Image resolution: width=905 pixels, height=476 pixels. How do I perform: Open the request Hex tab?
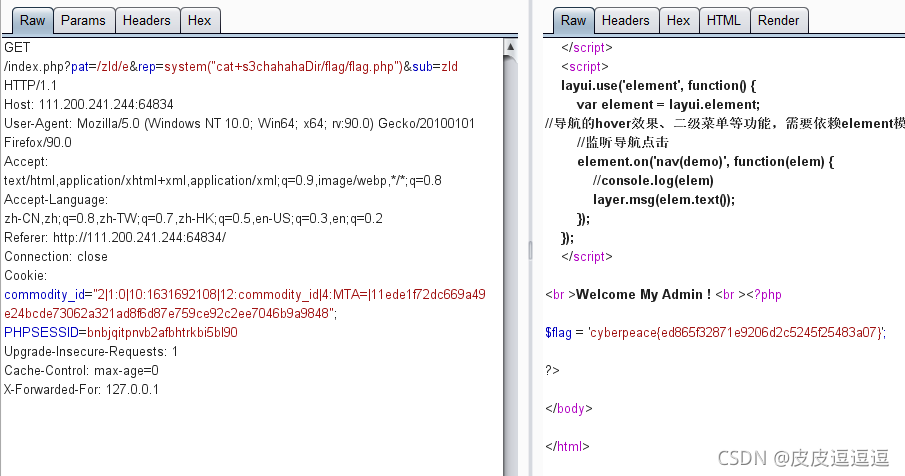click(199, 21)
